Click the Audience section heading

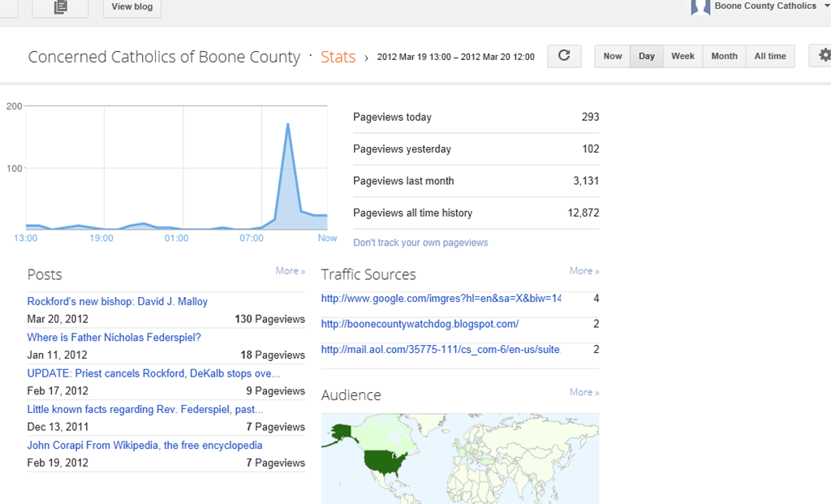[x=351, y=395]
